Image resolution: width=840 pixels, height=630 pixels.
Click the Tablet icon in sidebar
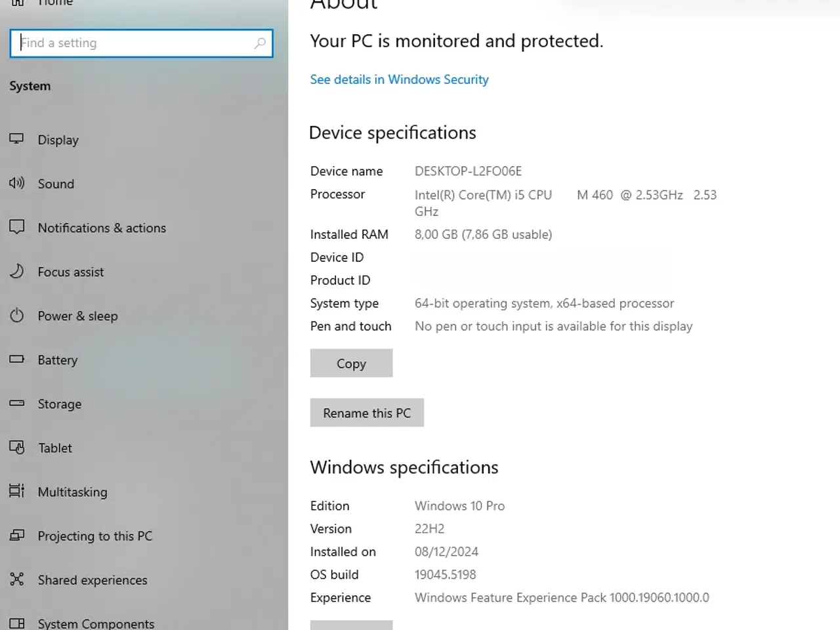click(x=16, y=447)
